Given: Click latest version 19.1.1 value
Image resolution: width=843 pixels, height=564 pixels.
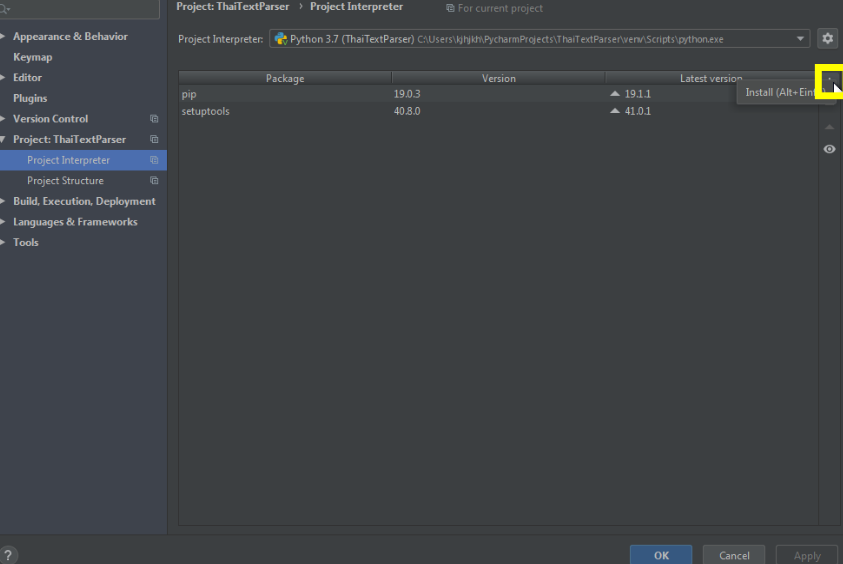Looking at the screenshot, I should (638, 94).
